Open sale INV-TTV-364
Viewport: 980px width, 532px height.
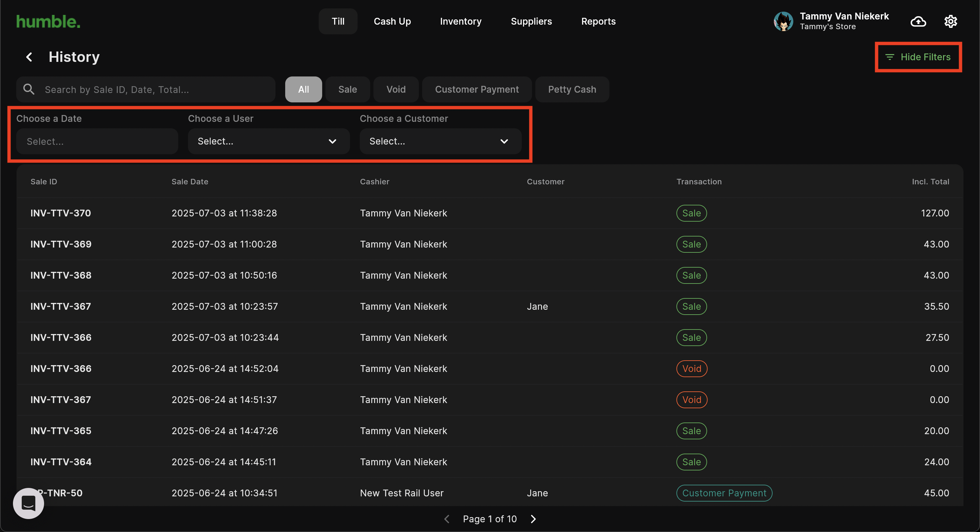click(490, 462)
